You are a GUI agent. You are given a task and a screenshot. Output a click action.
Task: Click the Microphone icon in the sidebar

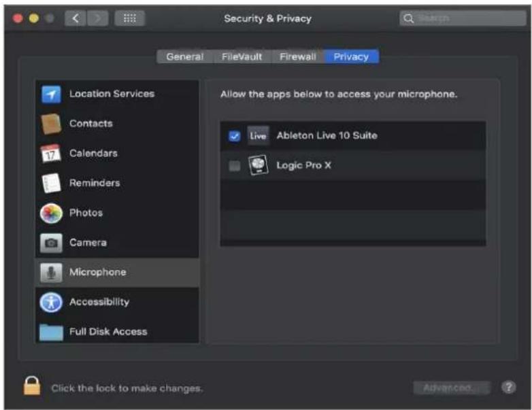51,273
